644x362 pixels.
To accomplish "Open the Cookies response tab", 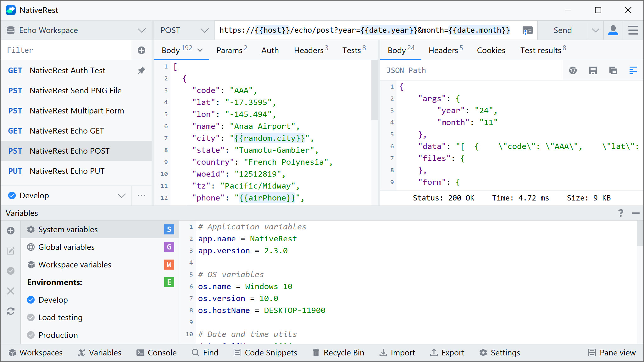I will 491,50.
